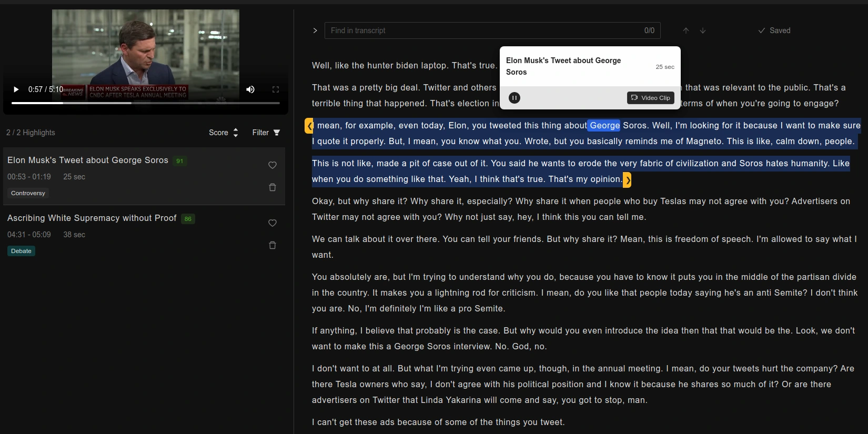Delete the George Soros highlight
868x434 pixels.
[x=272, y=187]
